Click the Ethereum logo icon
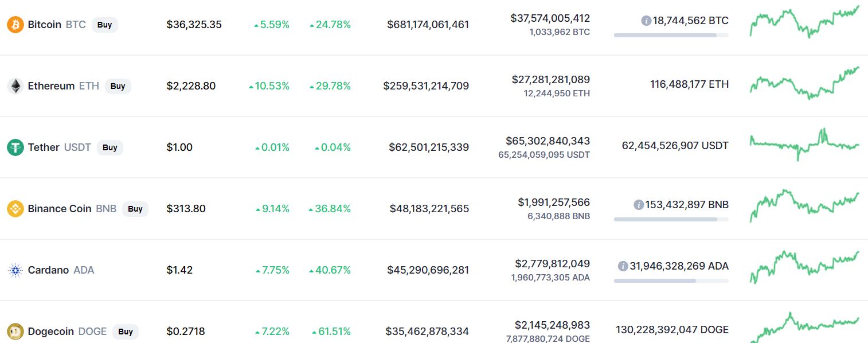 (15, 86)
